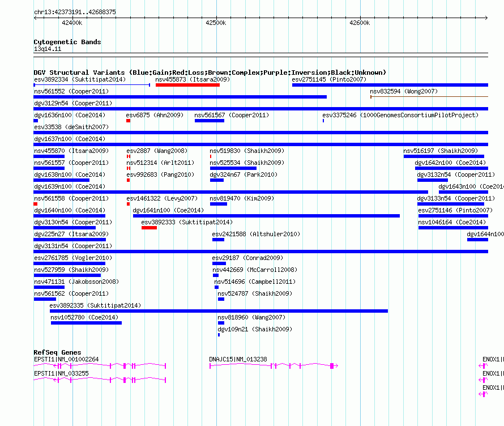The image size is (504, 426).
Task: Open the nsv512314 (Arlt2011) label
Action: tap(160, 163)
